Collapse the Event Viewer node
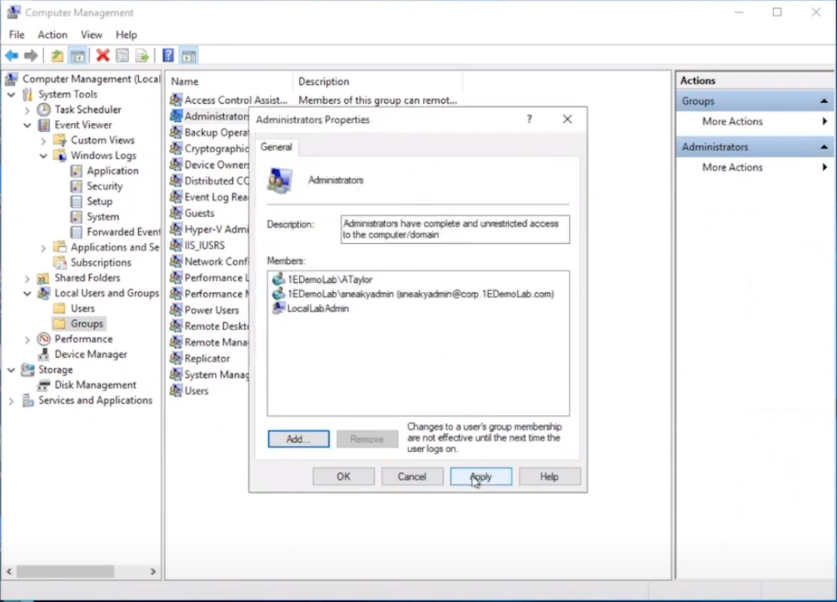This screenshot has width=837, height=602. [x=27, y=125]
